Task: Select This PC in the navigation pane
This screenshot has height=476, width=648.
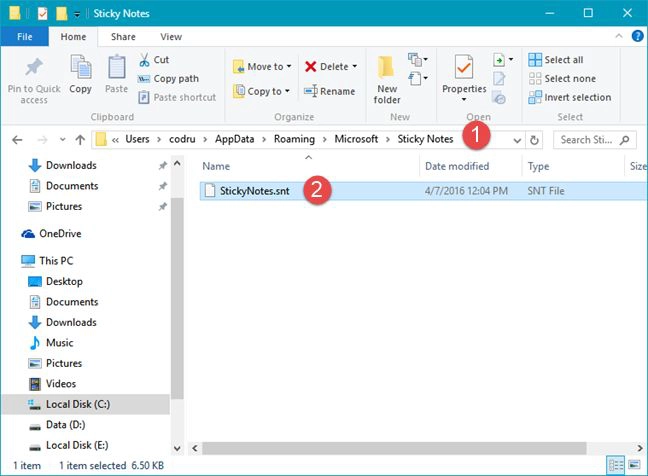Action: click(x=47, y=261)
